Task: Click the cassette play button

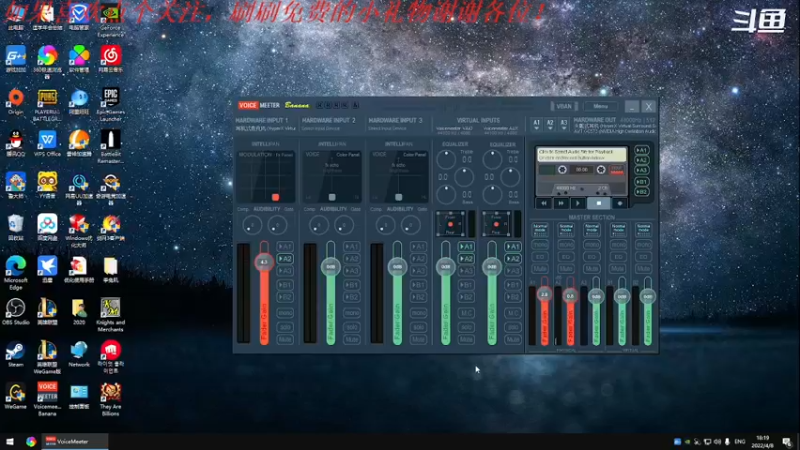Action: [x=578, y=203]
